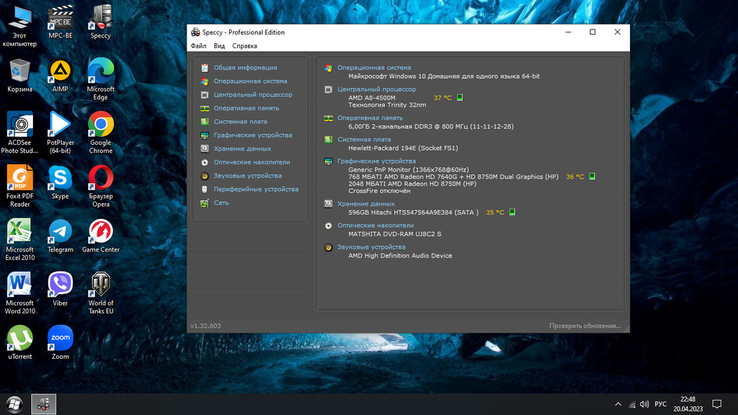This screenshot has width=738, height=415.
Task: Click the version text v1.32.803
Action: [x=206, y=326]
